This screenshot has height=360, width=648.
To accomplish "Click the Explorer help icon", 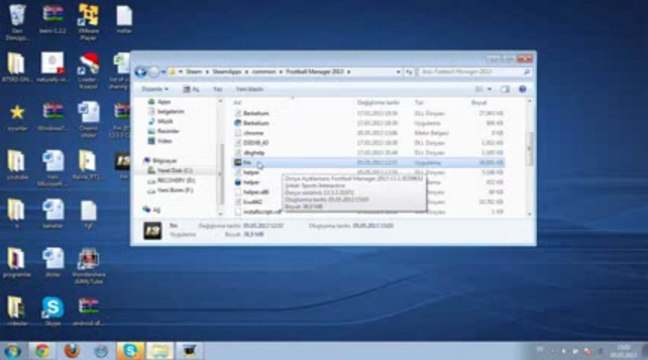I will pyautogui.click(x=522, y=89).
